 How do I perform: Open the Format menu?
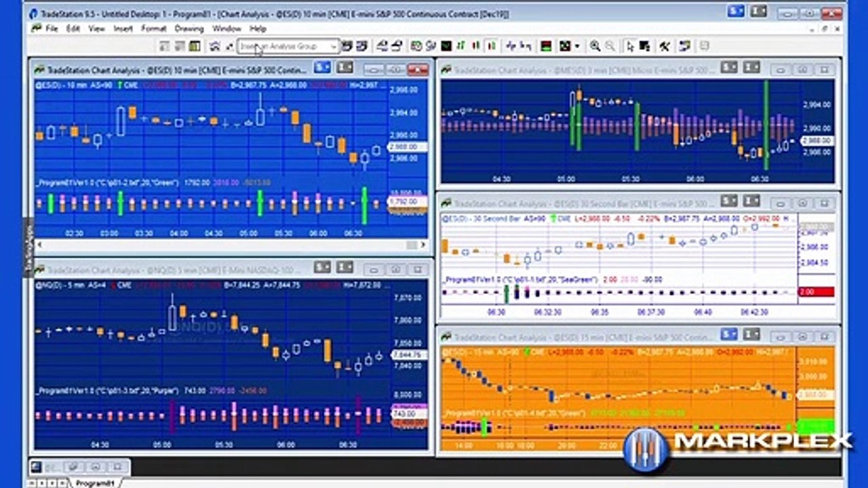coord(154,28)
